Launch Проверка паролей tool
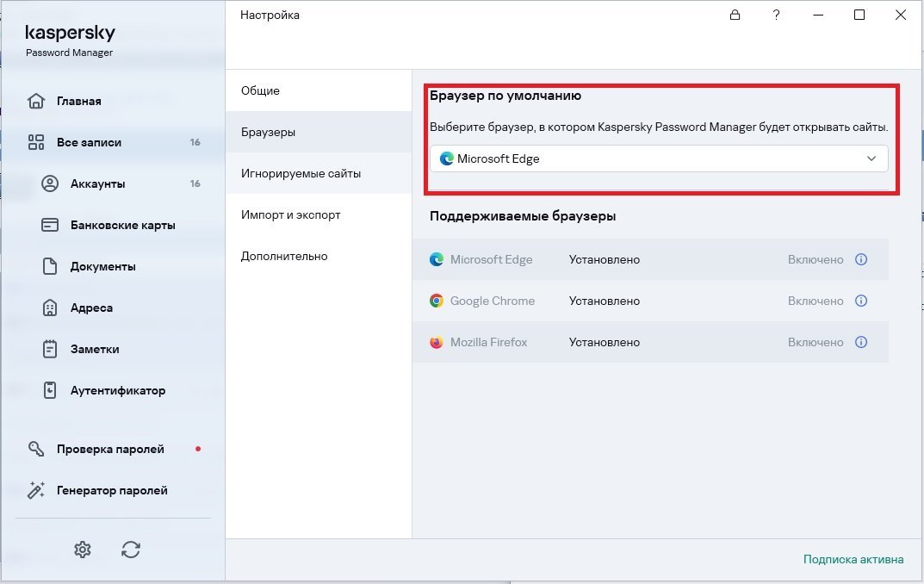The width and height of the screenshot is (924, 584). coord(112,449)
